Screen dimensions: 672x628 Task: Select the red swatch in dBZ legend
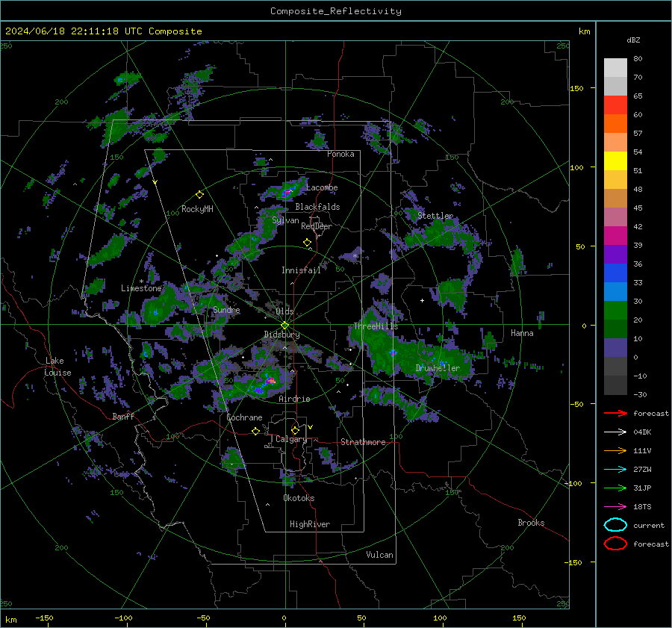tap(615, 105)
